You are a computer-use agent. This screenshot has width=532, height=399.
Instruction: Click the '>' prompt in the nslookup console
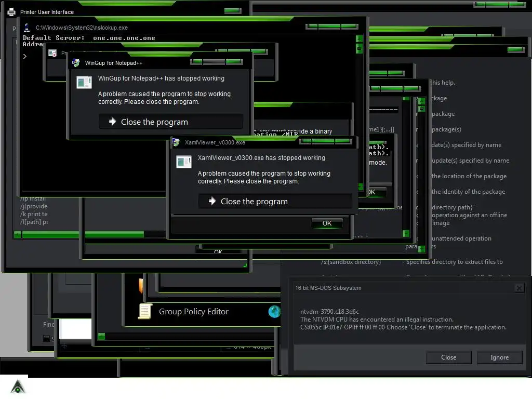tap(25, 56)
